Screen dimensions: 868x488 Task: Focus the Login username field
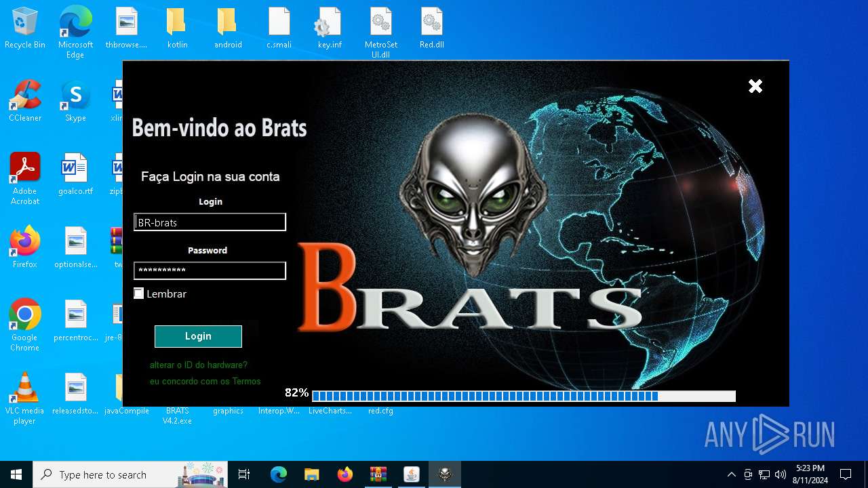(x=210, y=222)
